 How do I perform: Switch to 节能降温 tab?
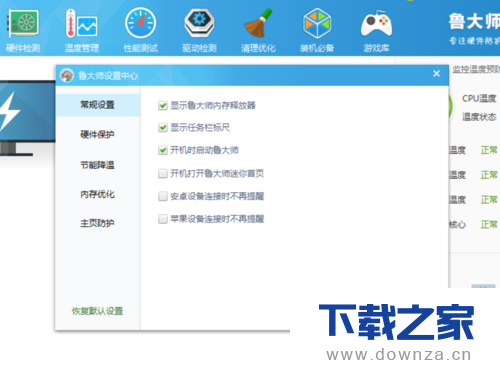[98, 165]
